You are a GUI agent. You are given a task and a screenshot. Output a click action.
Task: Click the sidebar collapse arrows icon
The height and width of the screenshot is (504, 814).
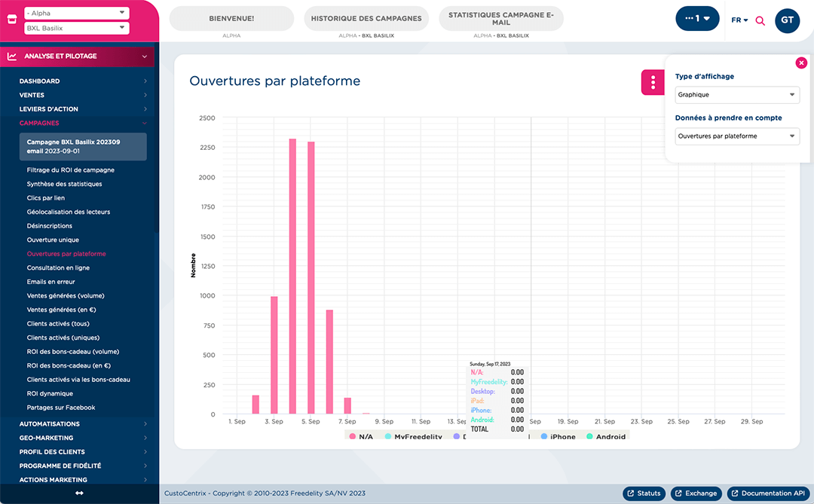pyautogui.click(x=79, y=493)
